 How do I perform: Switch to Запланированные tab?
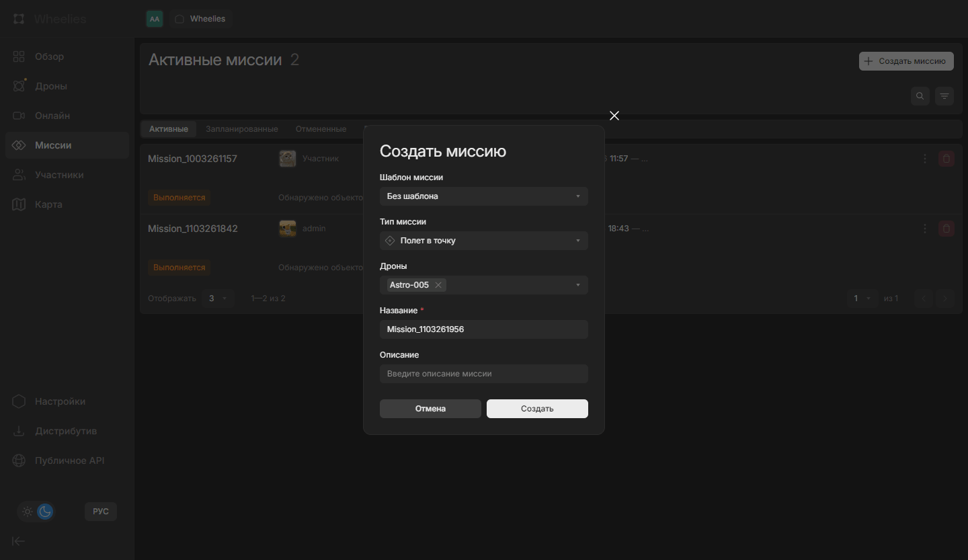tap(241, 129)
